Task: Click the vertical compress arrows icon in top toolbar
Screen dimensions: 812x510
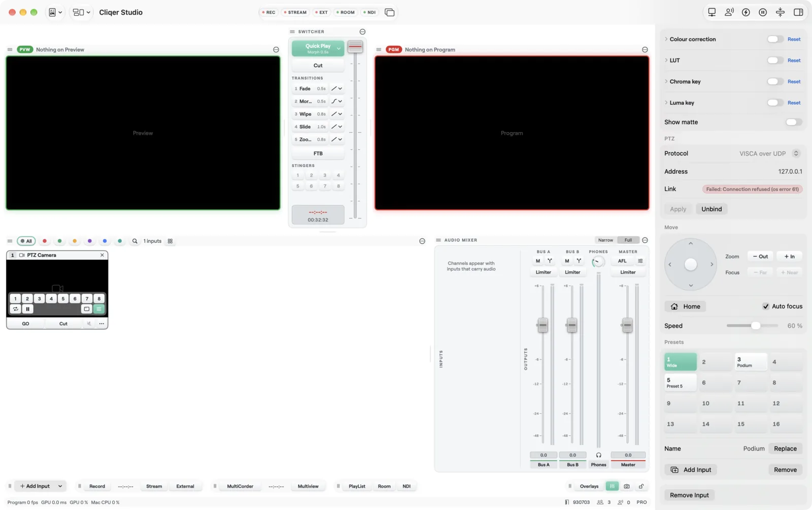Action: (781, 12)
